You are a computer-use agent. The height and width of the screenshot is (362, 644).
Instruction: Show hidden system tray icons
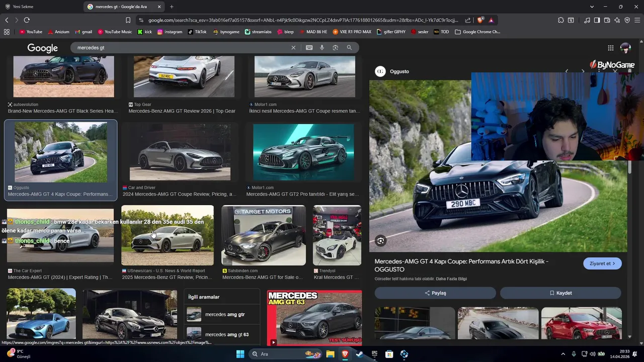click(x=563, y=354)
